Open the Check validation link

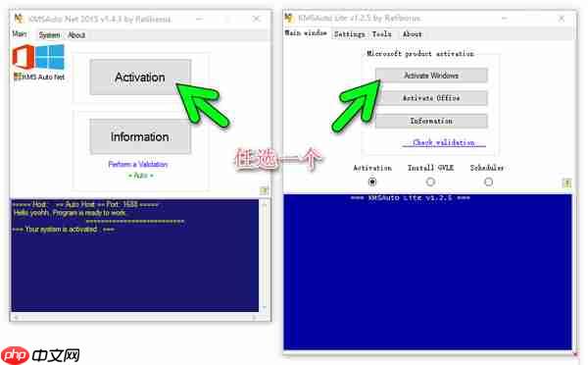pyautogui.click(x=444, y=142)
